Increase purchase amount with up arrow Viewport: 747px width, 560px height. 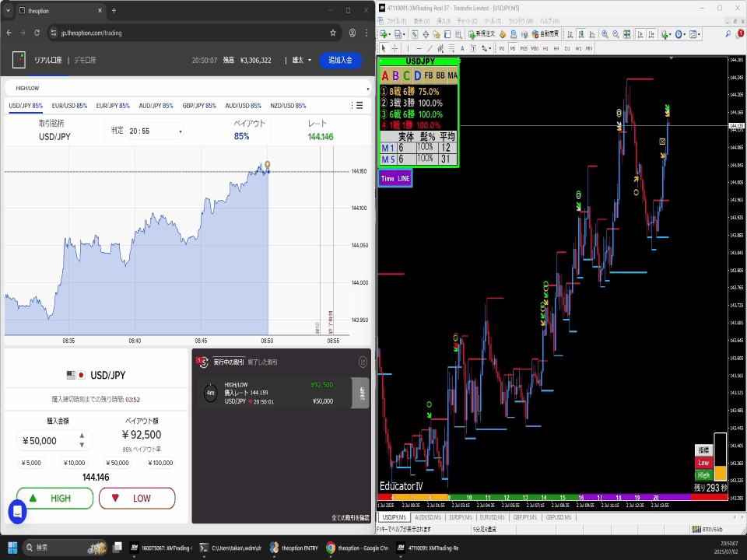point(82,436)
